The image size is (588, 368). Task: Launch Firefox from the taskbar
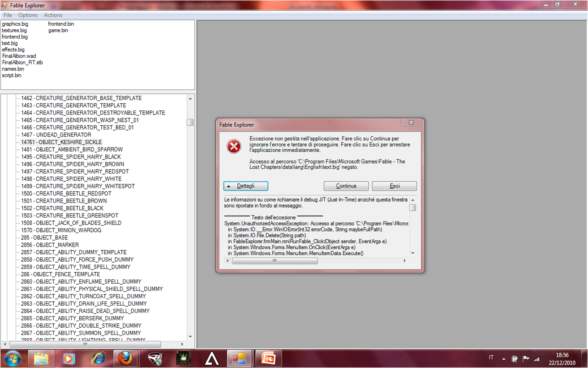pyautogui.click(x=125, y=358)
